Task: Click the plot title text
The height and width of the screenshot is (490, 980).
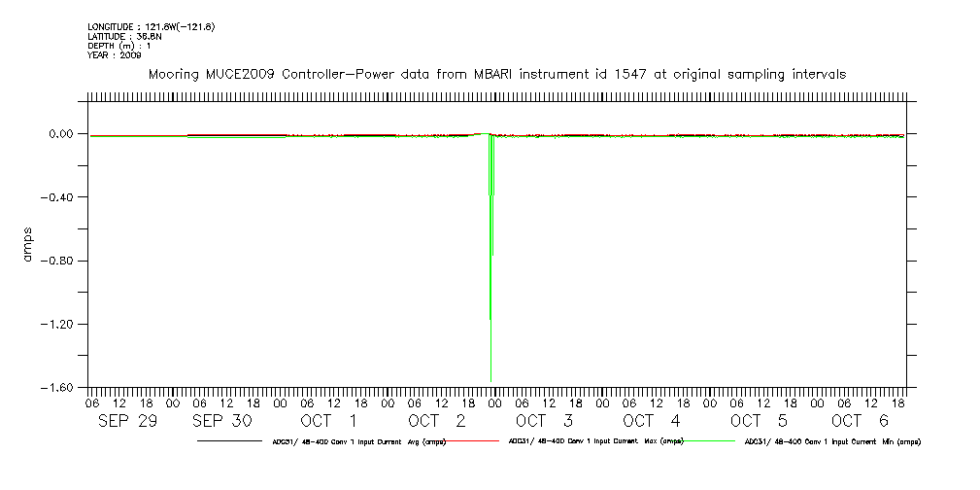Action: point(496,74)
